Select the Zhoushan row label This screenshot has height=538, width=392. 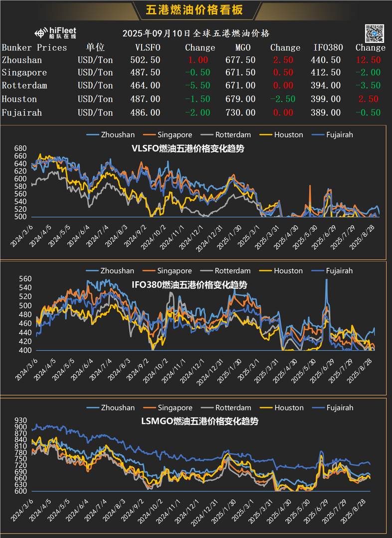tap(21, 60)
